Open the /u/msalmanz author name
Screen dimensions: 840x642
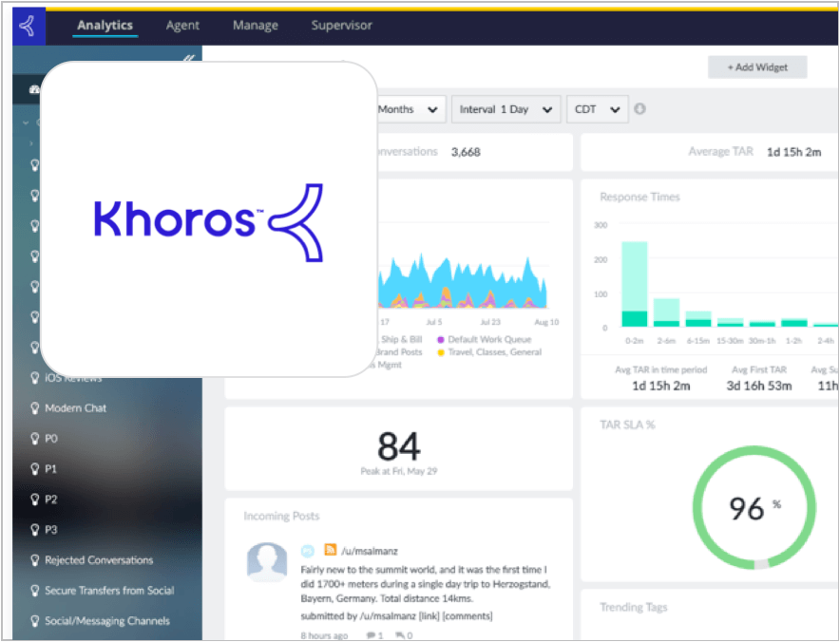[x=370, y=551]
